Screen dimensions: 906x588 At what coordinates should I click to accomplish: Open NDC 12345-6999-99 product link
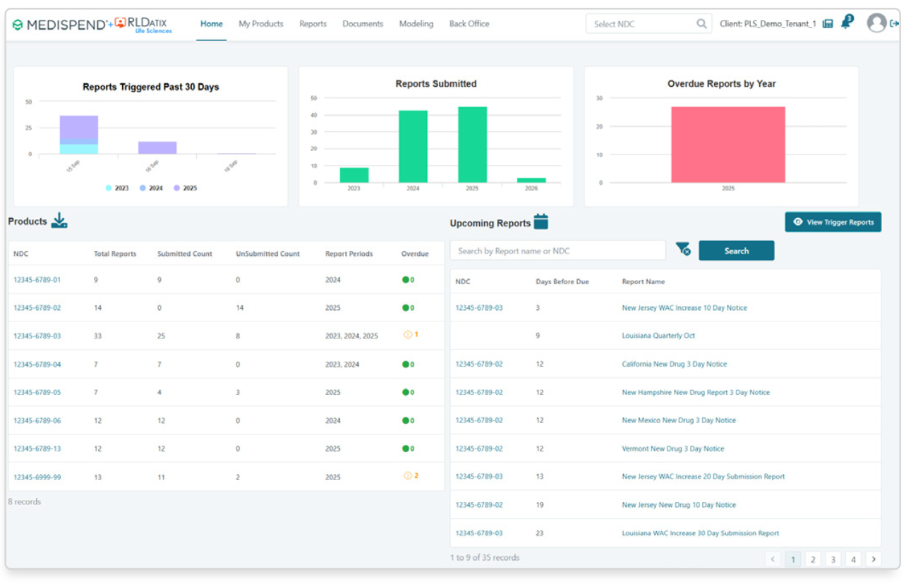(x=37, y=477)
